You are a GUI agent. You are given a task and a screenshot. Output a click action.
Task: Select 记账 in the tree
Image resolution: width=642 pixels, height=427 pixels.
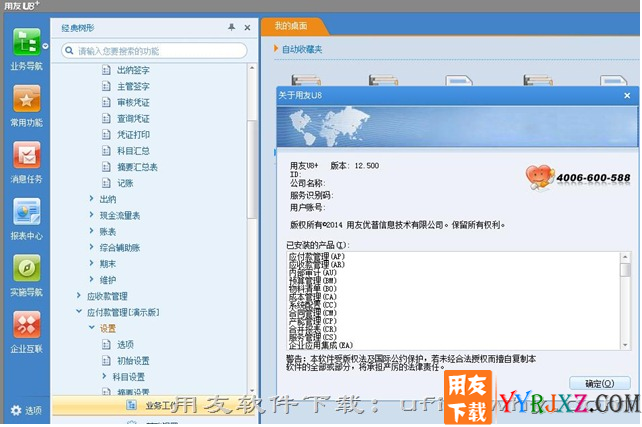[x=125, y=183]
